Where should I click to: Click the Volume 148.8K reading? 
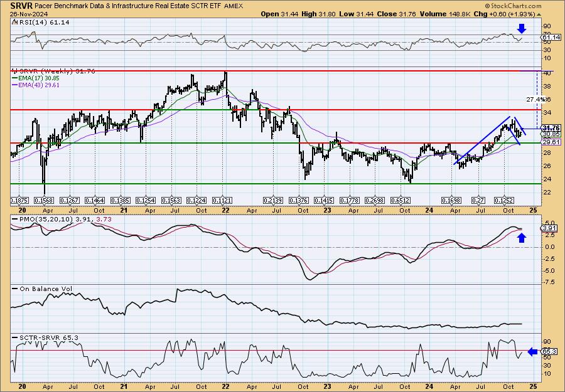tap(444, 14)
